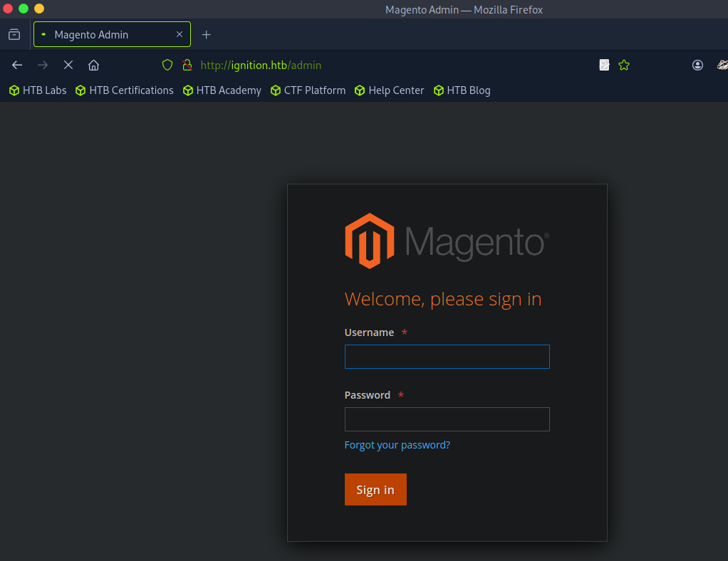Open the Firefox account icon
728x561 pixels.
pyautogui.click(x=697, y=65)
